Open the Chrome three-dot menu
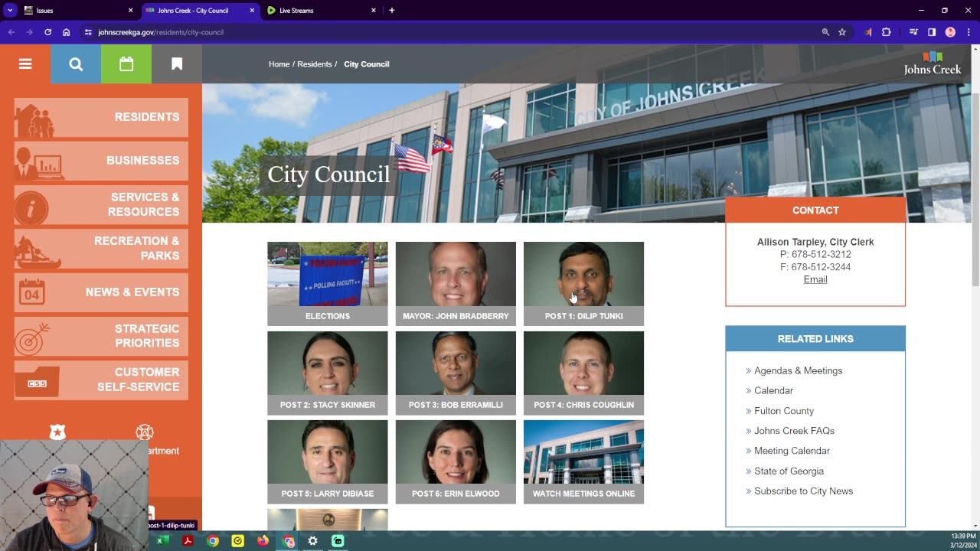980x551 pixels. pos(969,32)
